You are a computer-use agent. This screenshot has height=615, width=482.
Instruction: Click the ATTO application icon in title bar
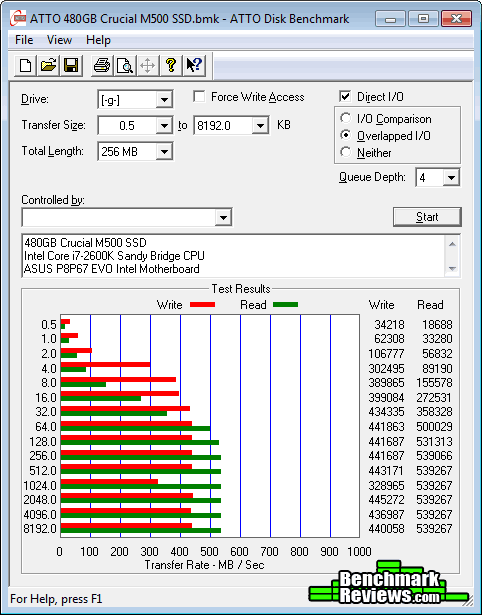pos(18,18)
